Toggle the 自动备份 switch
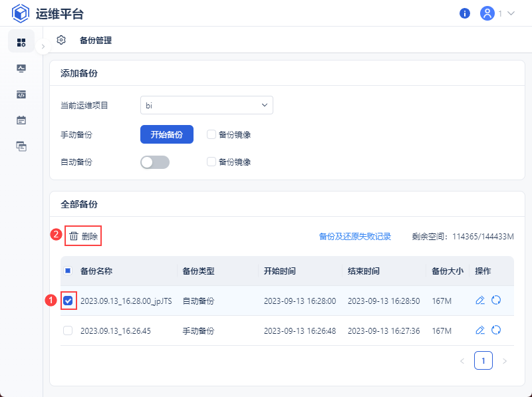The width and height of the screenshot is (532, 397). coord(155,162)
